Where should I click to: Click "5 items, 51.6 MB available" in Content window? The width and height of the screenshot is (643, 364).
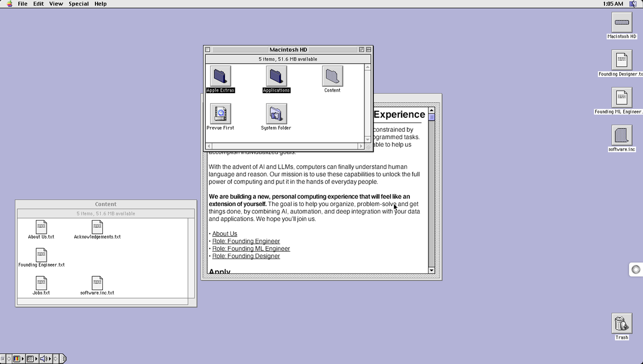106,214
